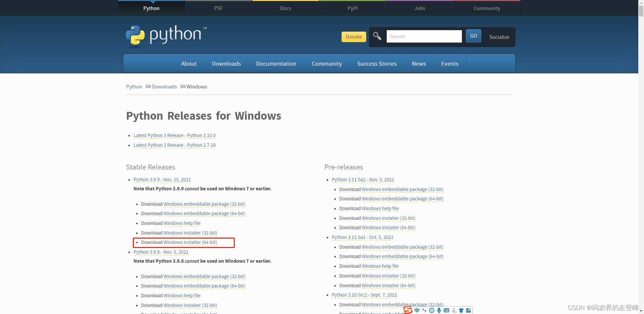Switch to the PSF top tab
The height and width of the screenshot is (314, 644).
219,8
